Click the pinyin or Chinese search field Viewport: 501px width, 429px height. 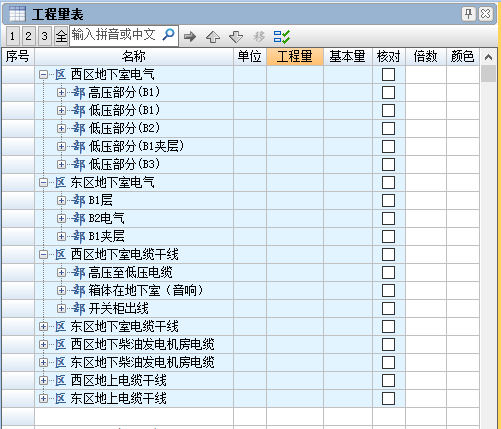coord(116,35)
